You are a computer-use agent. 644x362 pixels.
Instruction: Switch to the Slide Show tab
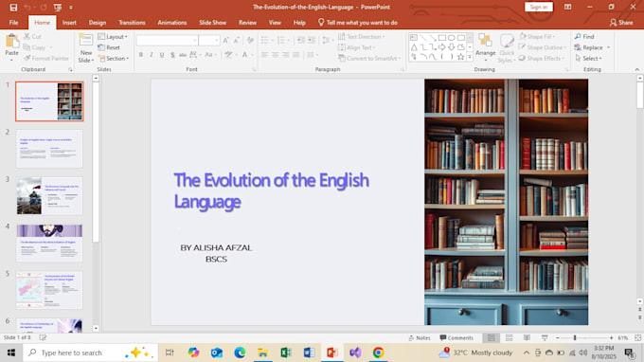pos(213,23)
